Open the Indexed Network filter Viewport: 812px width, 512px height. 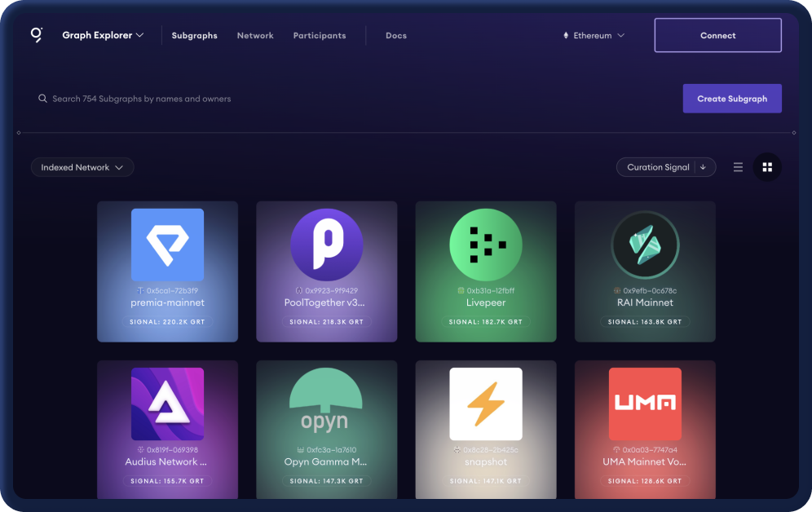coord(82,166)
